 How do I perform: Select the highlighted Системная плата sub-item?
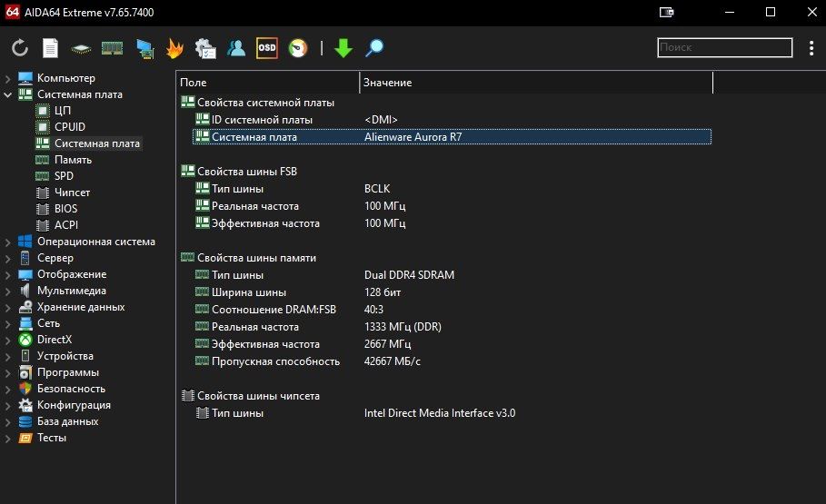[97, 143]
